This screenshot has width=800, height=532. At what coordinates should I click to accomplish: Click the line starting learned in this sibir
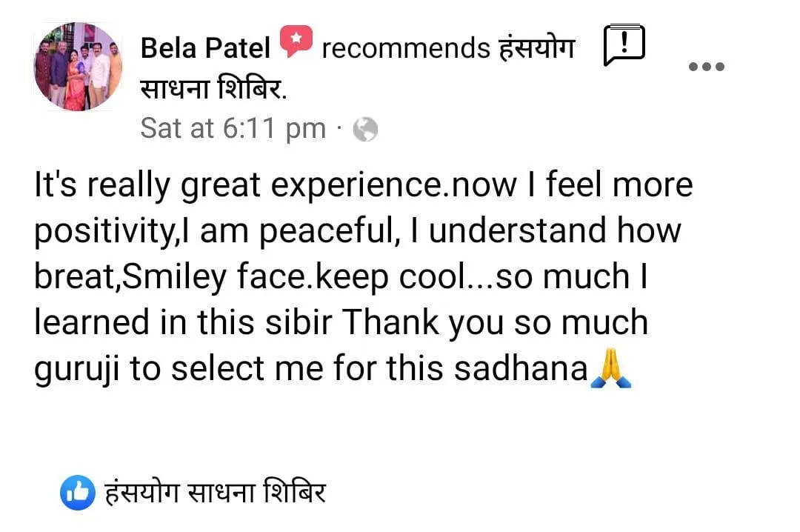[341, 322]
